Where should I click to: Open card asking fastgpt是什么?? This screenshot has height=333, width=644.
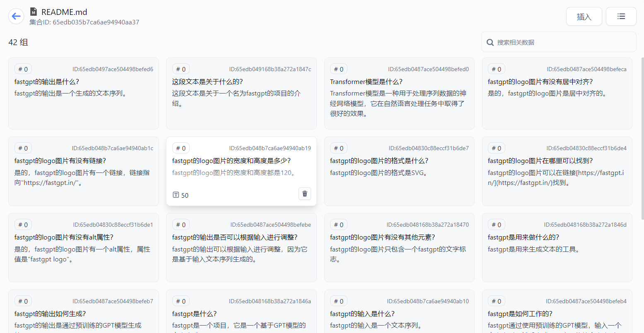pyautogui.click(x=241, y=311)
